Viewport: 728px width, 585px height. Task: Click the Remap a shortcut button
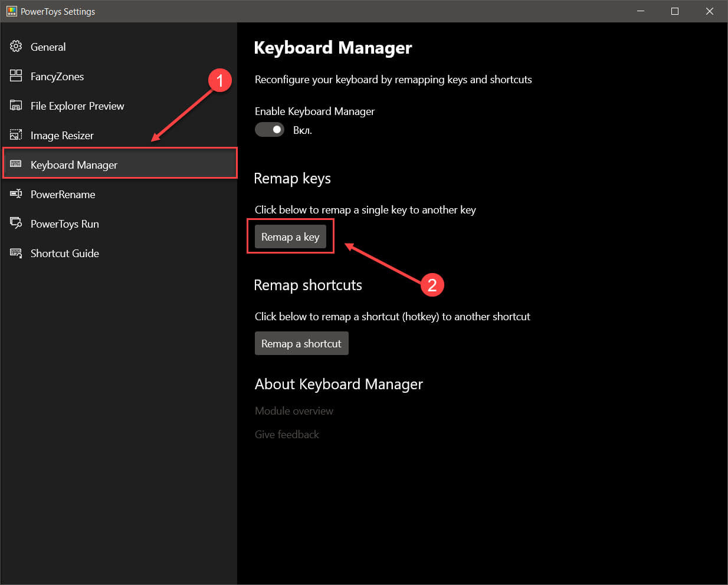tap(301, 343)
